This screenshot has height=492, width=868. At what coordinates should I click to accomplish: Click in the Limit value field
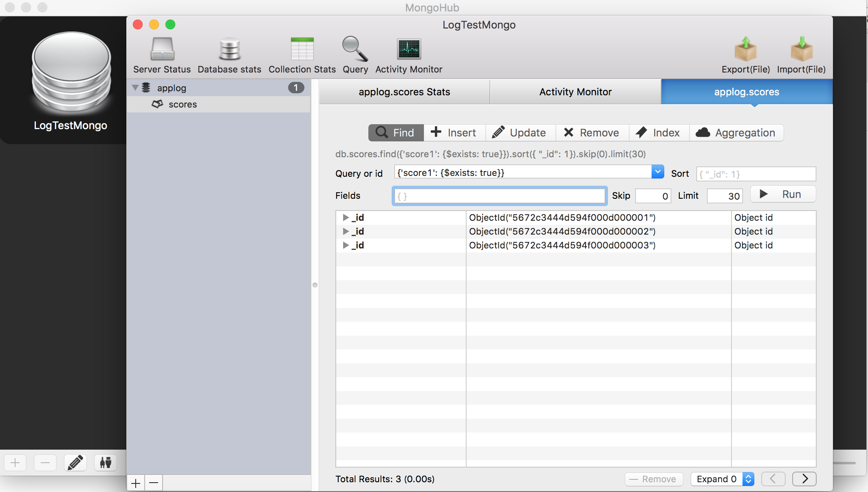pyautogui.click(x=725, y=196)
